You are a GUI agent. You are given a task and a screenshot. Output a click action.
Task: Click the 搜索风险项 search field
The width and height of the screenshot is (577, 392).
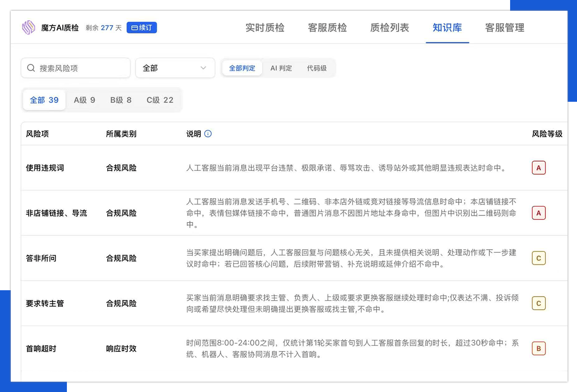point(76,68)
